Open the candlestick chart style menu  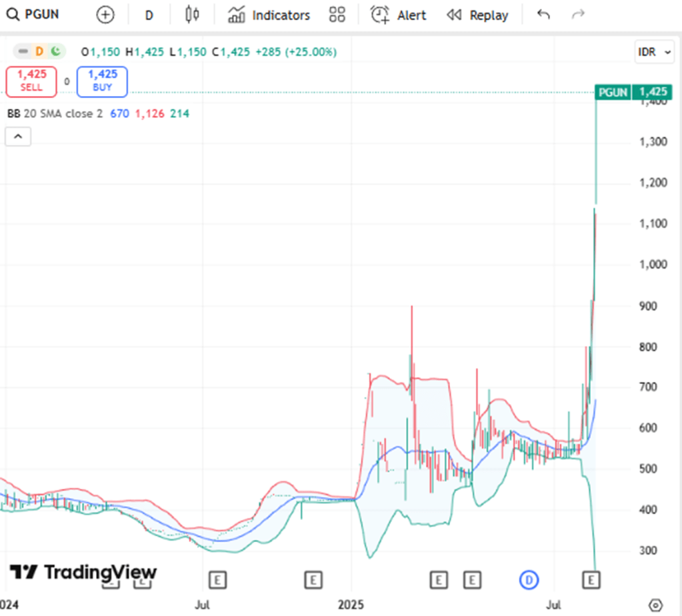pyautogui.click(x=192, y=15)
